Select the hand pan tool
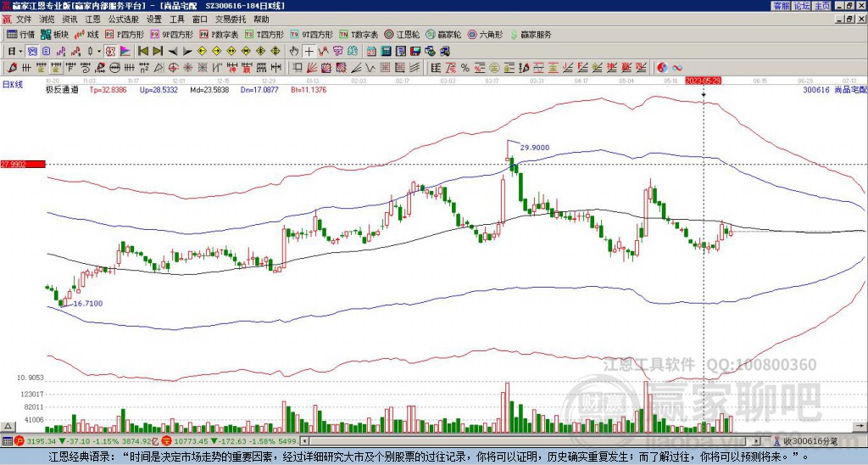 pos(294,51)
